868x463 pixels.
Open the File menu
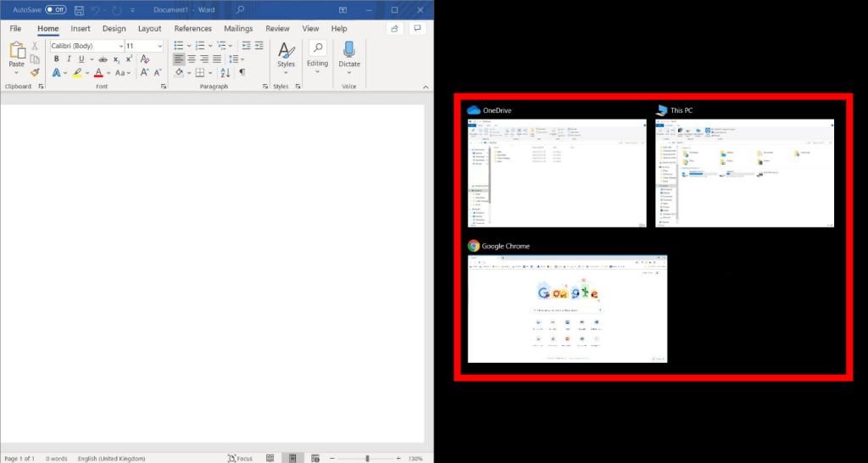tap(15, 28)
